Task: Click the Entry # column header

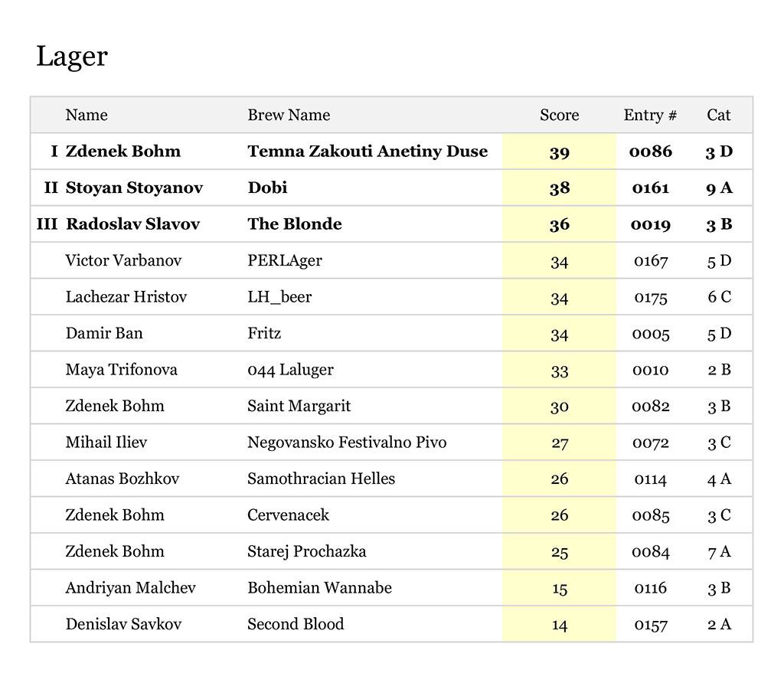Action: pos(650,115)
